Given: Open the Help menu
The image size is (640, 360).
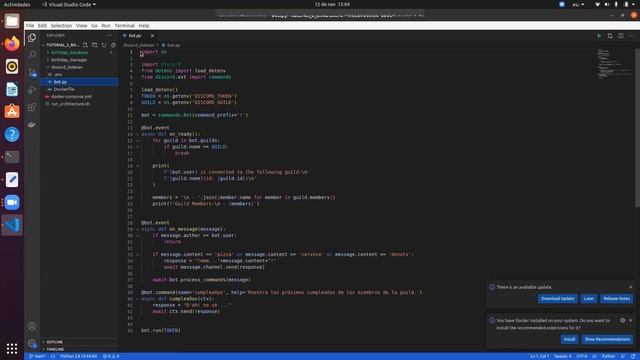Looking at the screenshot, I should (144, 26).
